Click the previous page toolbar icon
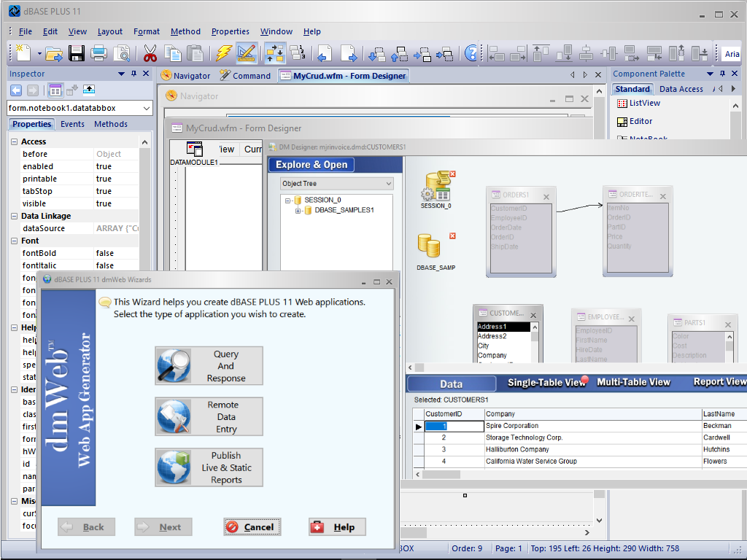Viewport: 747px width, 560px height. (x=325, y=53)
